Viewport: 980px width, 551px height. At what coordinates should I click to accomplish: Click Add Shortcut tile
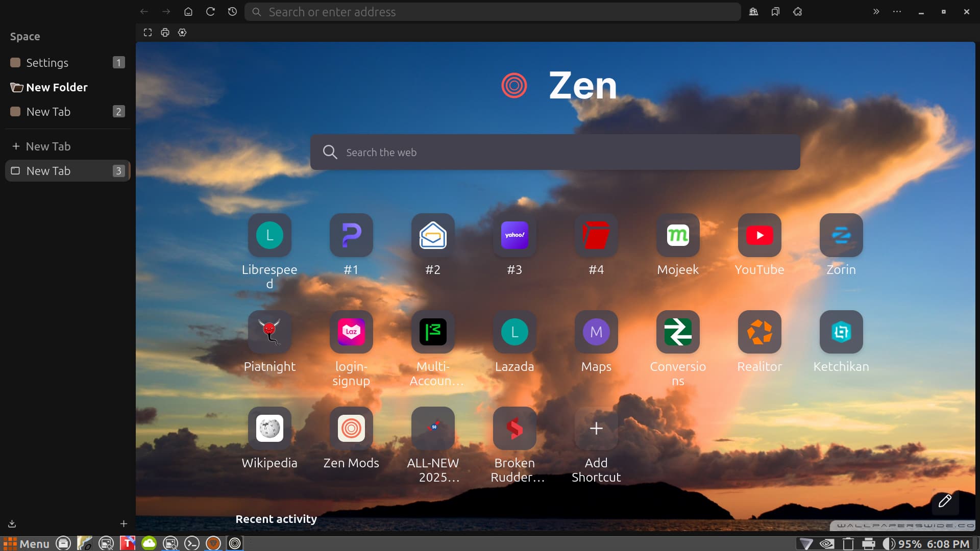(x=596, y=429)
